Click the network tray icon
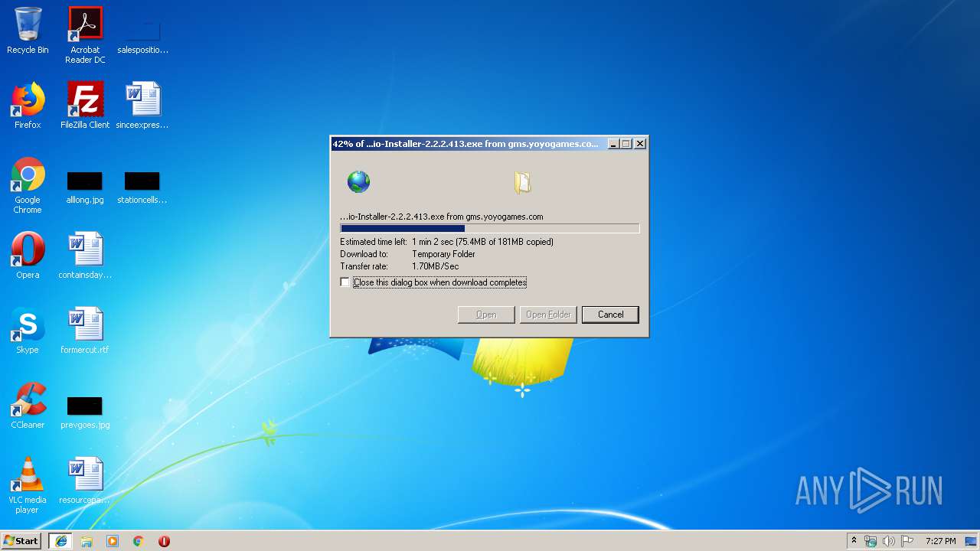Image resolution: width=980 pixels, height=551 pixels. 871,541
